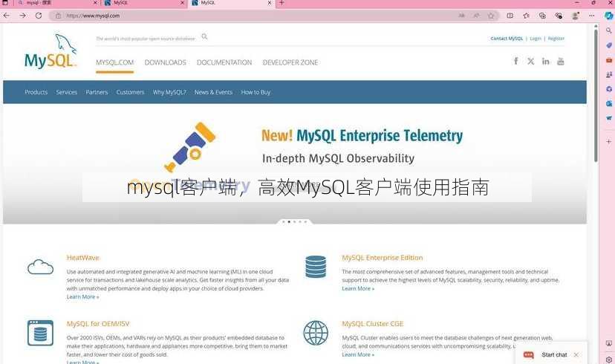
Task: Close the active MySQL tab
Action: click(x=270, y=3)
